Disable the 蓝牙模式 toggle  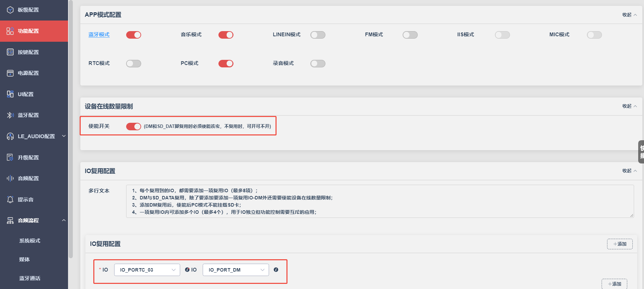pos(134,35)
